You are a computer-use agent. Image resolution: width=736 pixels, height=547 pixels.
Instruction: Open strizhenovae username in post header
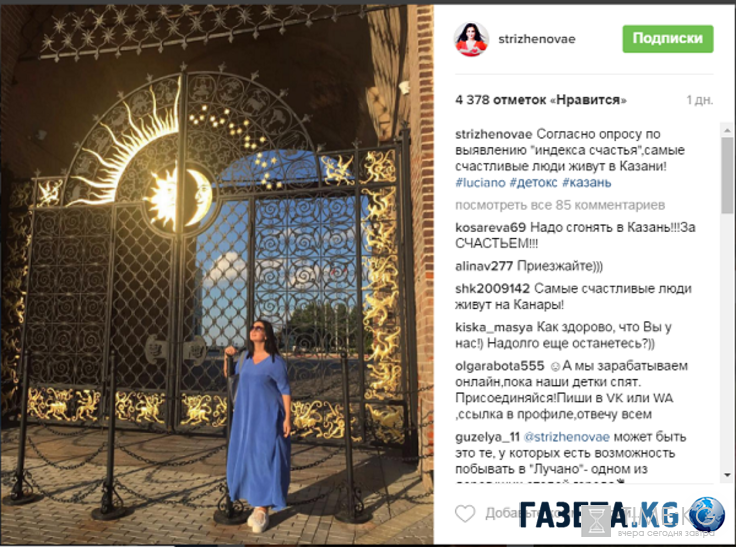(x=537, y=39)
